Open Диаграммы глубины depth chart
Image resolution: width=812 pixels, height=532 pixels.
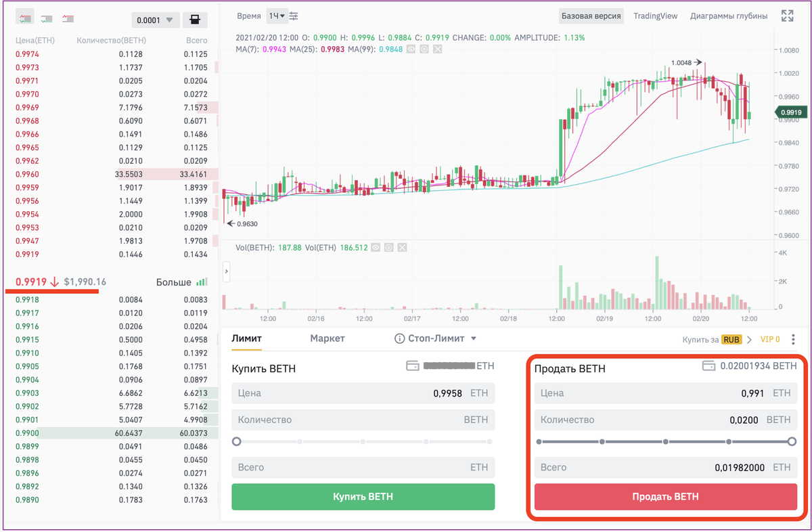point(729,16)
